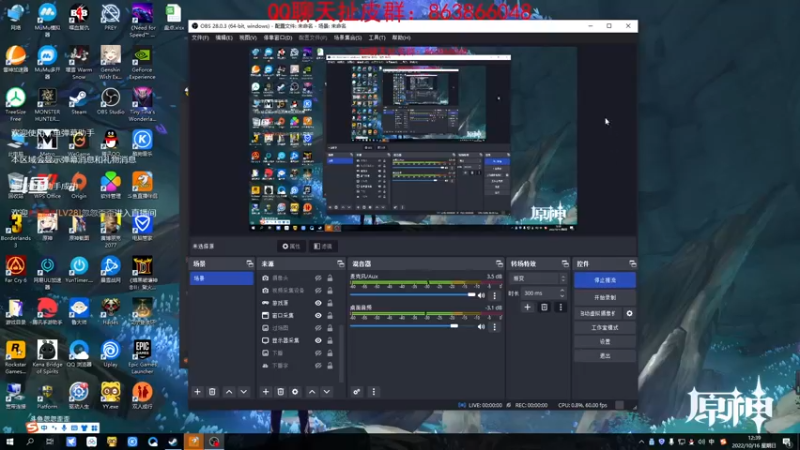Move source down in Sources panel

click(327, 392)
